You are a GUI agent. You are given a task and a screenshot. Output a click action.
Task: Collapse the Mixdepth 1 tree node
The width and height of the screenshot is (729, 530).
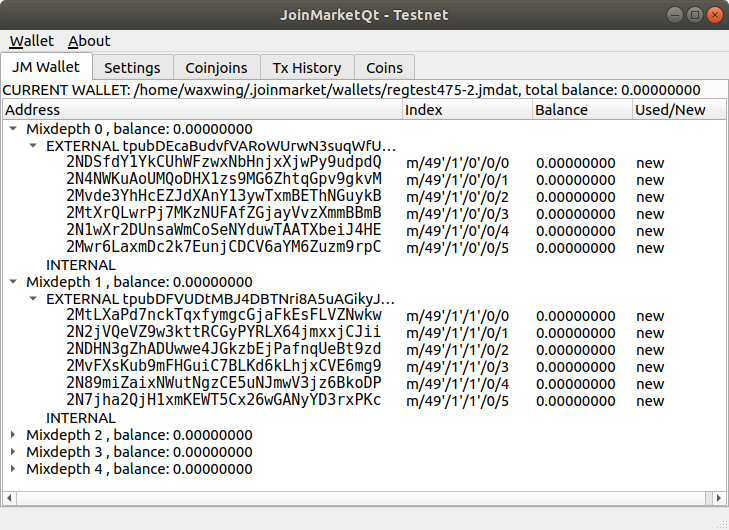pos(13,282)
